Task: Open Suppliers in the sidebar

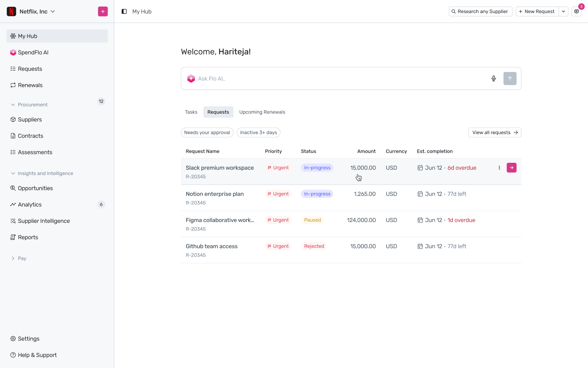Action: pyautogui.click(x=57, y=119)
